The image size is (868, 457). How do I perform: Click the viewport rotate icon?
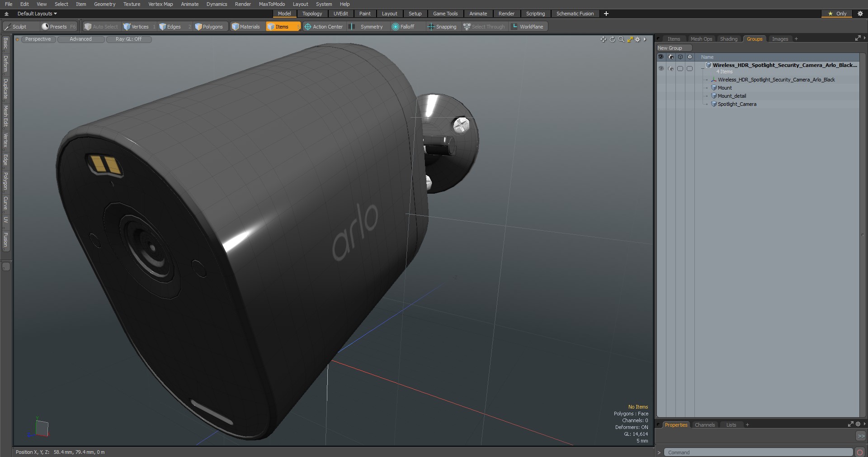pos(612,39)
